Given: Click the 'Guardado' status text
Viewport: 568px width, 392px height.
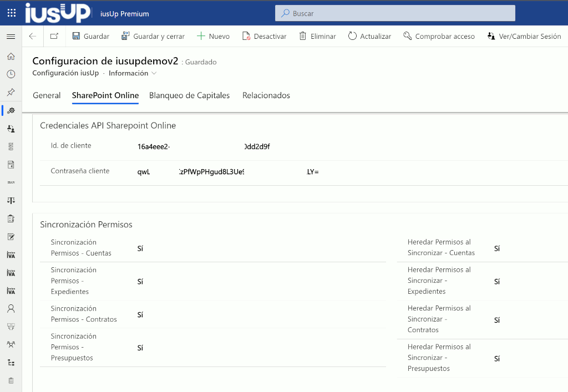Looking at the screenshot, I should pos(201,62).
